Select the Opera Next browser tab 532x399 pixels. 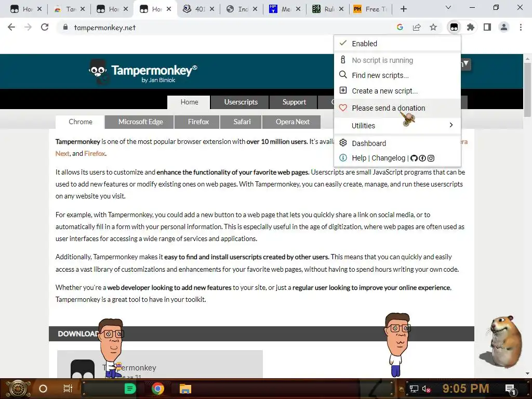click(x=292, y=122)
